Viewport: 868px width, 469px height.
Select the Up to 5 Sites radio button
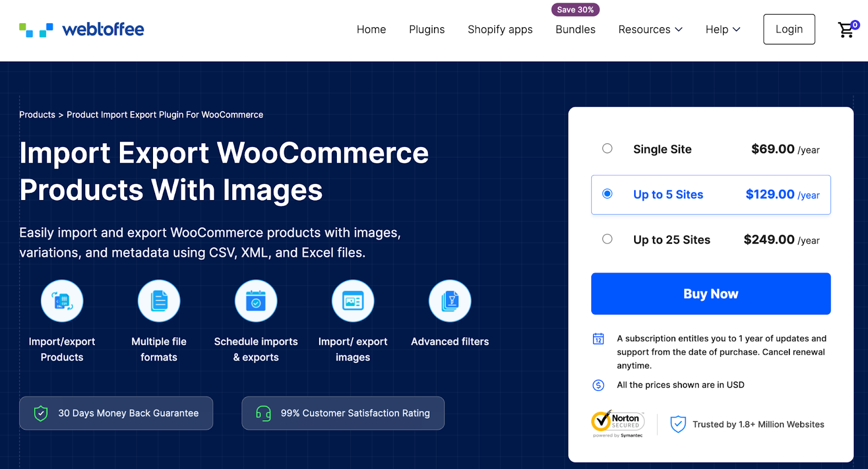coord(607,194)
